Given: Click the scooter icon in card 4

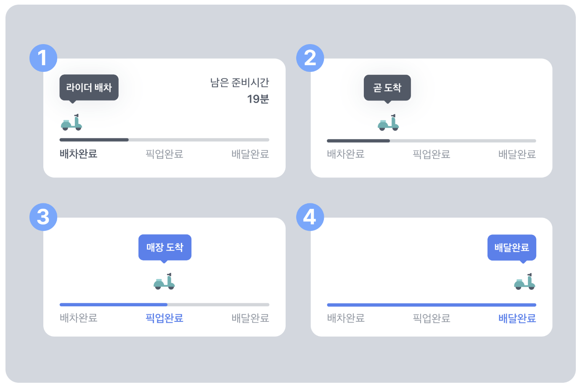Looking at the screenshot, I should point(525,282).
